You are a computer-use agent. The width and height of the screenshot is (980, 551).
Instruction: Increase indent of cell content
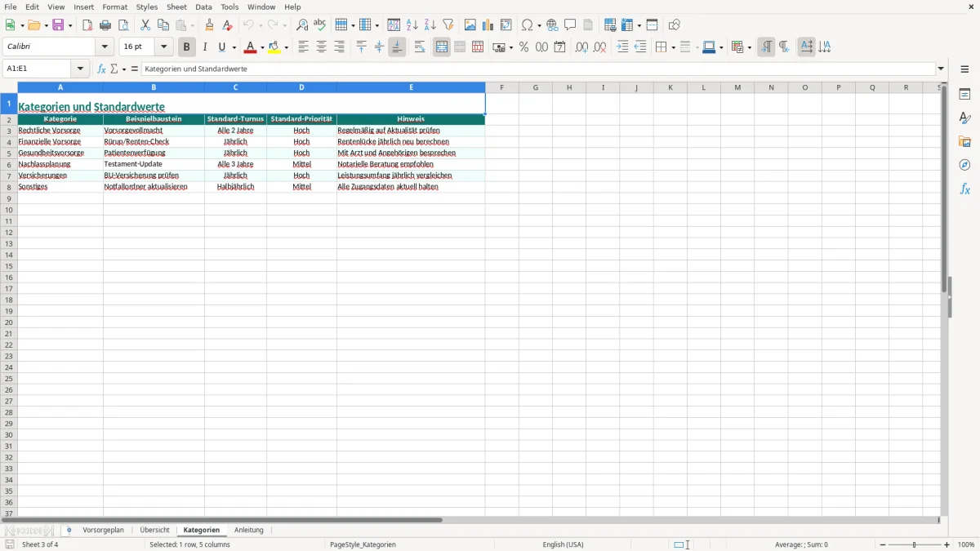(622, 47)
